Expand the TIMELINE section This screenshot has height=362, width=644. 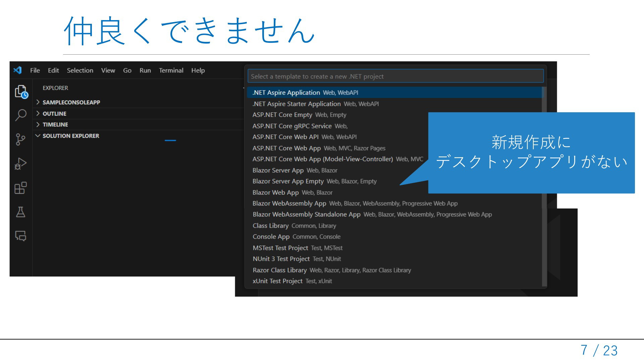(x=55, y=124)
